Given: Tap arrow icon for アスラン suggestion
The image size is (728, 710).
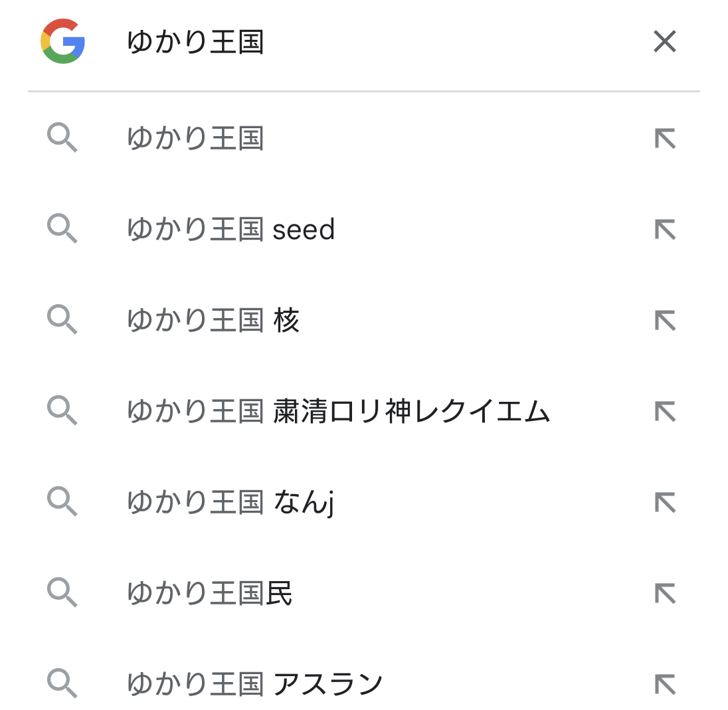Looking at the screenshot, I should (x=665, y=683).
